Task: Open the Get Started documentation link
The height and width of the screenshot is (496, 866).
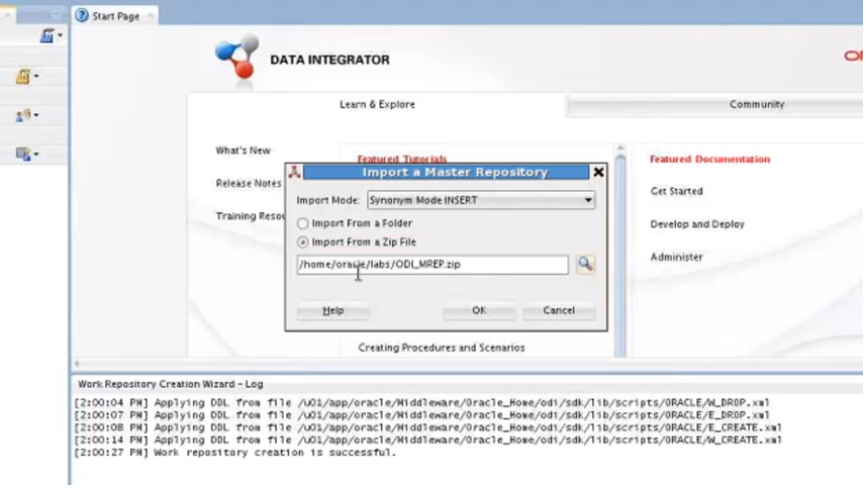Action: (676, 191)
